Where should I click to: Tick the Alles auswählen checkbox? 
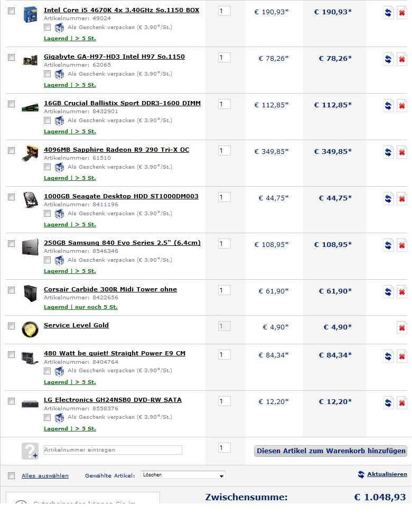click(x=12, y=476)
